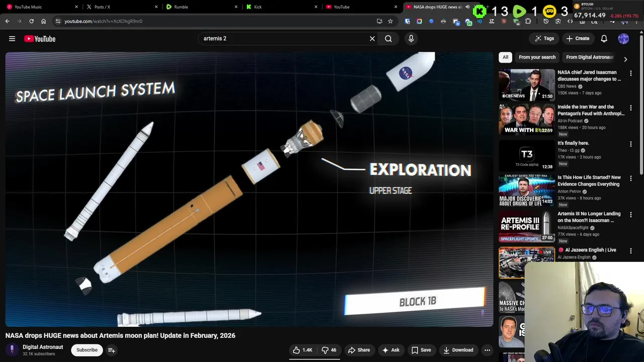This screenshot has height=362, width=644.
Task: Open 'Is This How Life Started?' title
Action: 589,180
